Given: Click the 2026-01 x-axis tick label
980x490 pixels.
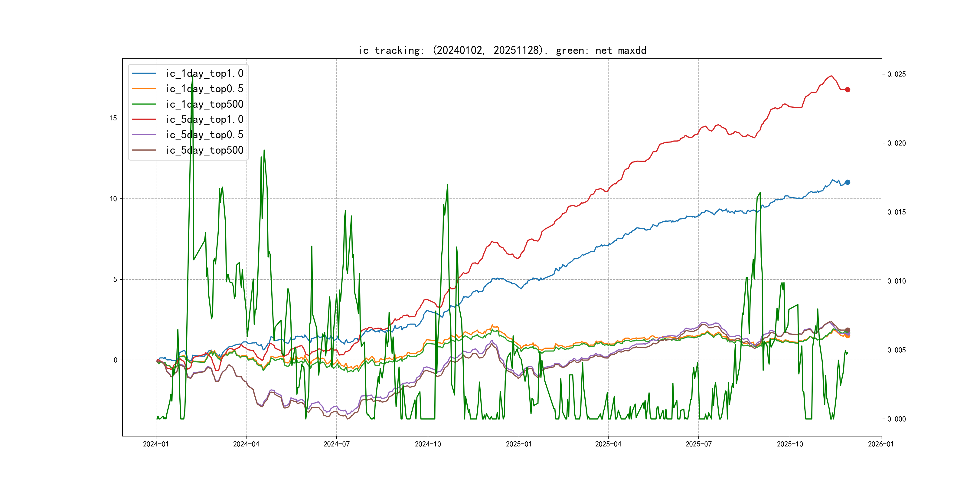Looking at the screenshot, I should pos(881,444).
